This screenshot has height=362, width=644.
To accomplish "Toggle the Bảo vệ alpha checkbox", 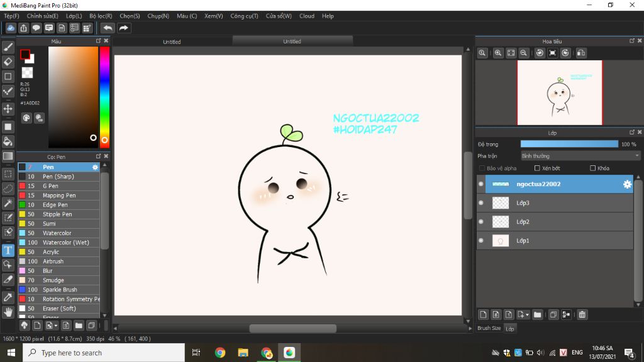I will coord(482,168).
